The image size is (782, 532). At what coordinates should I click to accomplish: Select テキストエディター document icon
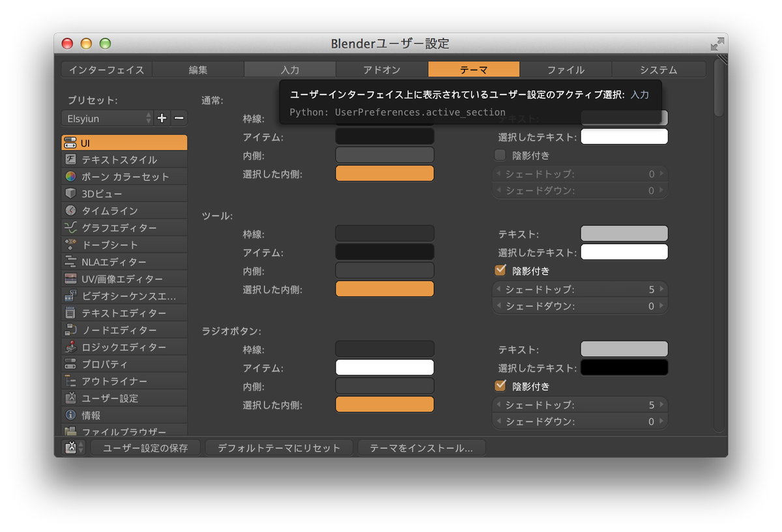point(70,313)
